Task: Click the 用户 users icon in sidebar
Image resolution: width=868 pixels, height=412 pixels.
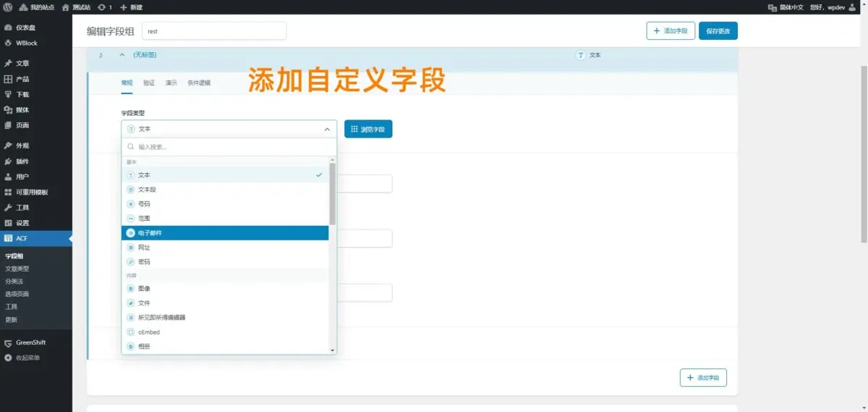Action: click(8, 177)
